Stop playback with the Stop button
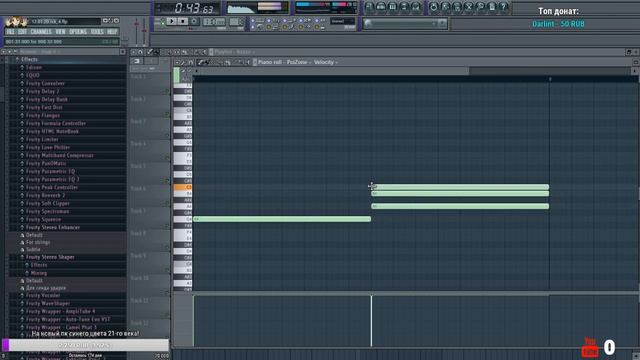The image size is (640, 360). pos(183,21)
